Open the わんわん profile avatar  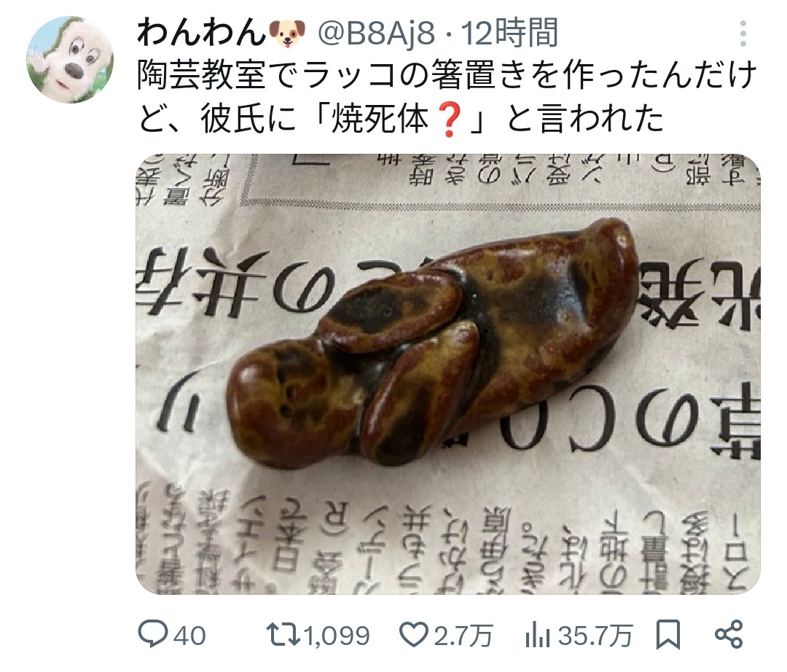click(70, 60)
